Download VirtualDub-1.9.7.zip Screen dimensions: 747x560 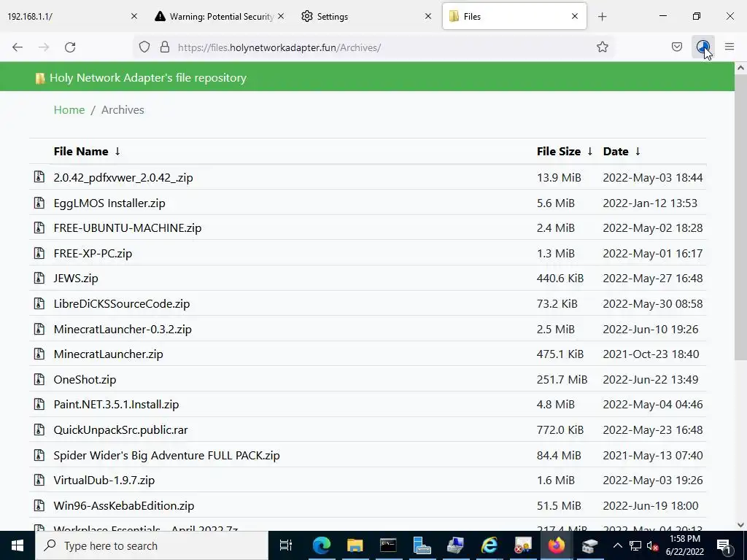click(104, 481)
